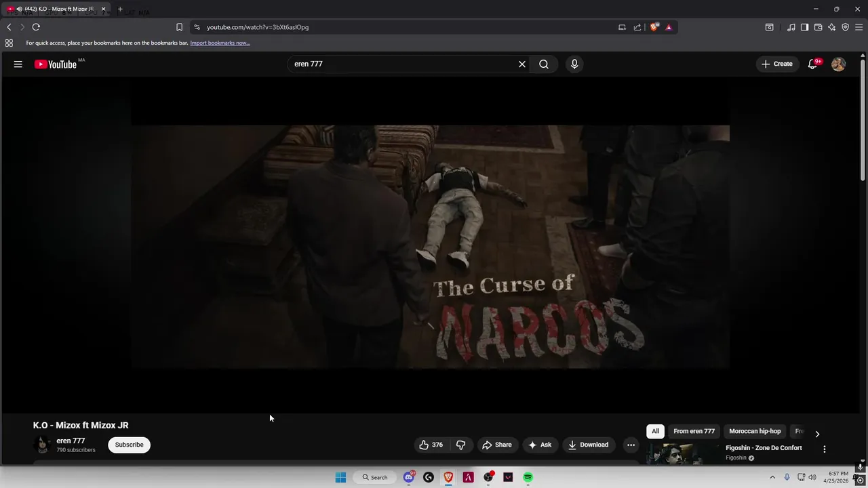Switch to the K.O - Mizox browser tab
The height and width of the screenshot is (488, 868).
point(56,9)
